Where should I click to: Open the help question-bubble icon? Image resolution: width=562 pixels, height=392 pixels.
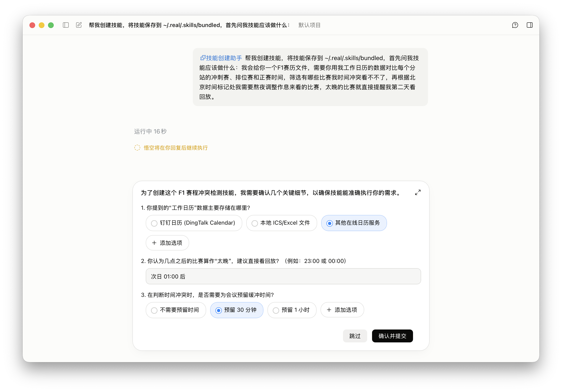click(515, 25)
